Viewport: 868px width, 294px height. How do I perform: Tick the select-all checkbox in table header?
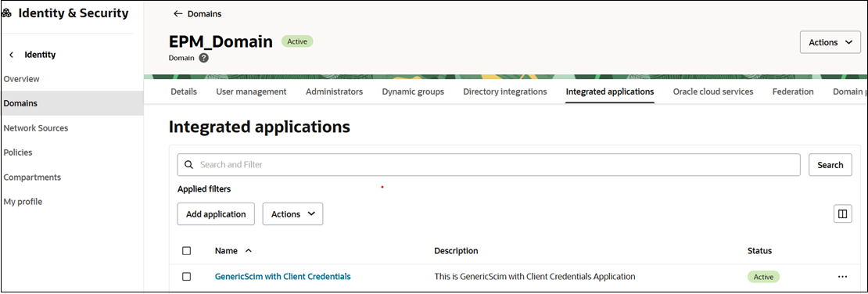click(187, 251)
